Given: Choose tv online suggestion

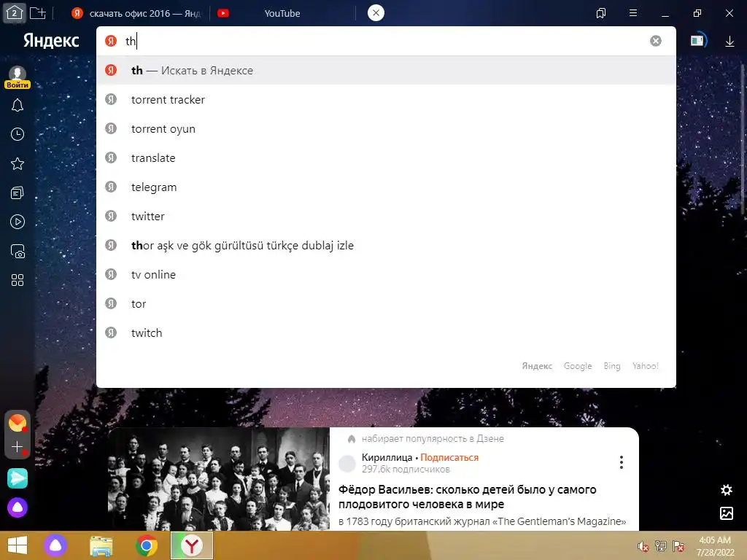Looking at the screenshot, I should coord(386,274).
